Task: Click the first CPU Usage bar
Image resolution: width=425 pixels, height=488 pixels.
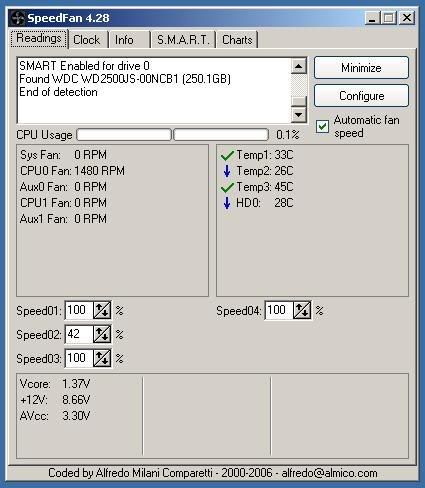Action: pyautogui.click(x=124, y=135)
